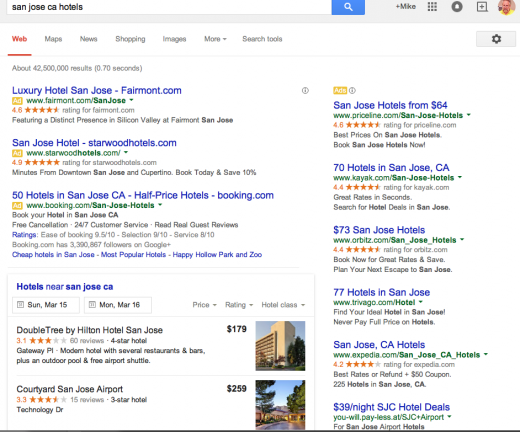Click info icon next to sidebar Ads label

click(x=352, y=90)
